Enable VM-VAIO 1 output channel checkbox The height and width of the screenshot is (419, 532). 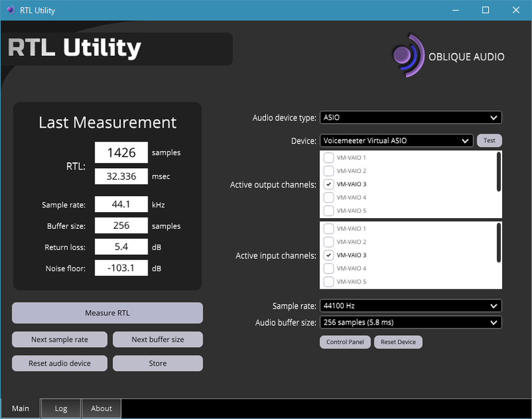(329, 158)
